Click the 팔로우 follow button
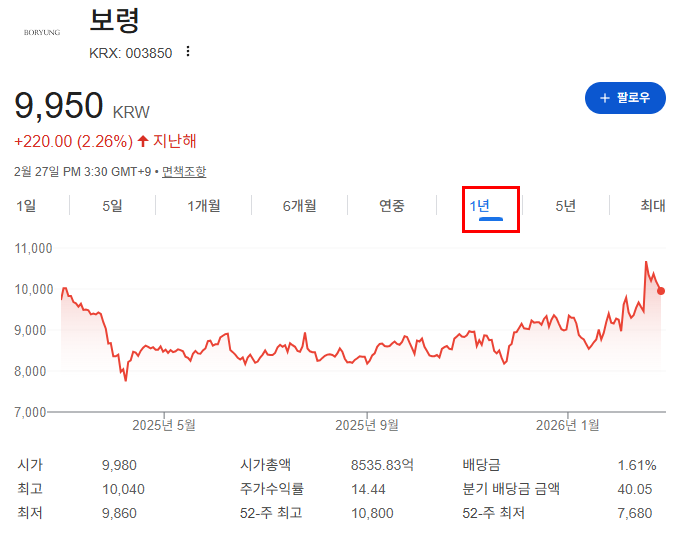674x543 pixels. tap(625, 98)
